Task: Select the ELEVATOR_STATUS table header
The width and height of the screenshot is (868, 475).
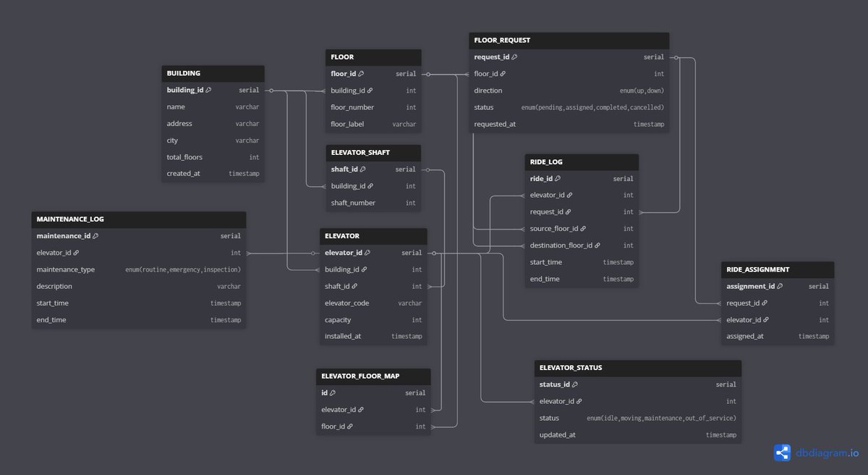Action: [638, 368]
